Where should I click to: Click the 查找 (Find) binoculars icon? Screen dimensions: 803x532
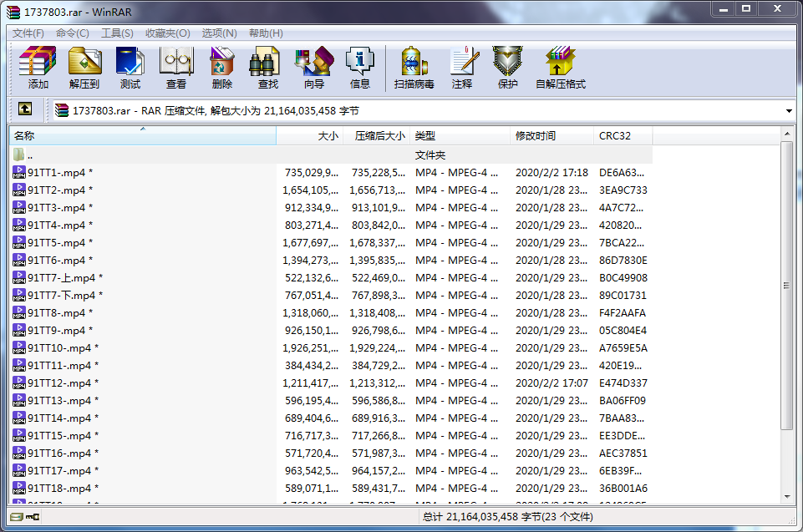(265, 61)
